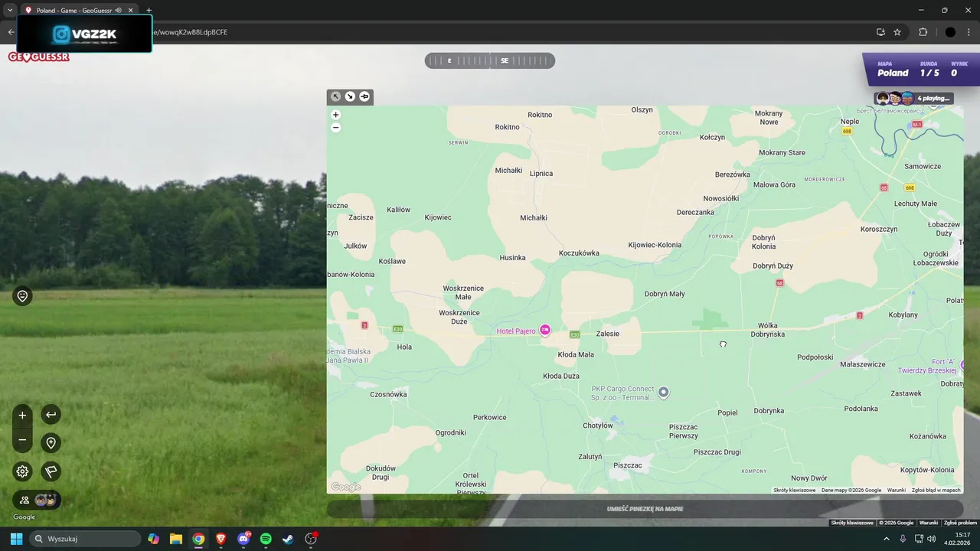Click the PKP Cargo Connect terminal marker
The width and height of the screenshot is (980, 551).
(x=664, y=392)
